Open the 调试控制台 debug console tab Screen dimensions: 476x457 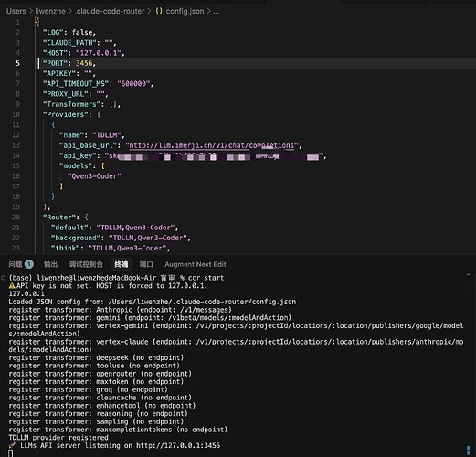tap(86, 264)
